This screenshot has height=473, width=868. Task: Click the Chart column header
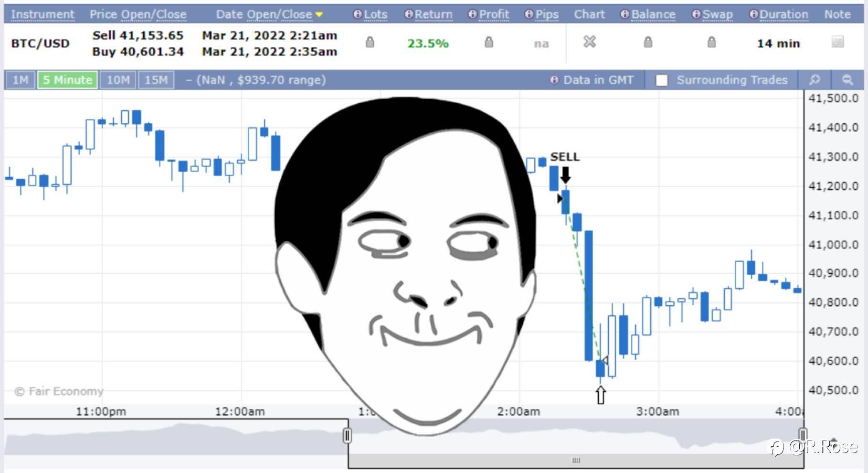(x=589, y=14)
